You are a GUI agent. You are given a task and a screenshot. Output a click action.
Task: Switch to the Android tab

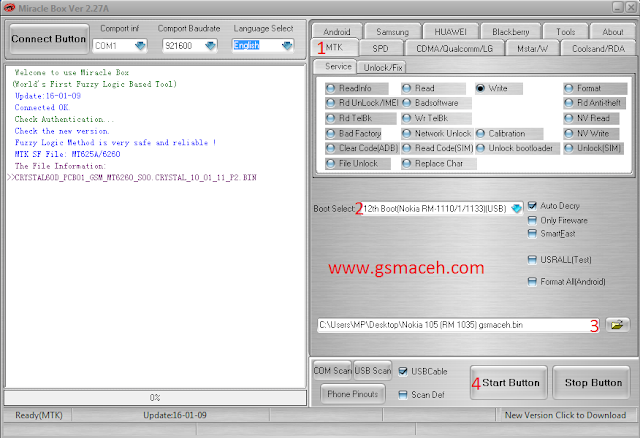point(337,31)
